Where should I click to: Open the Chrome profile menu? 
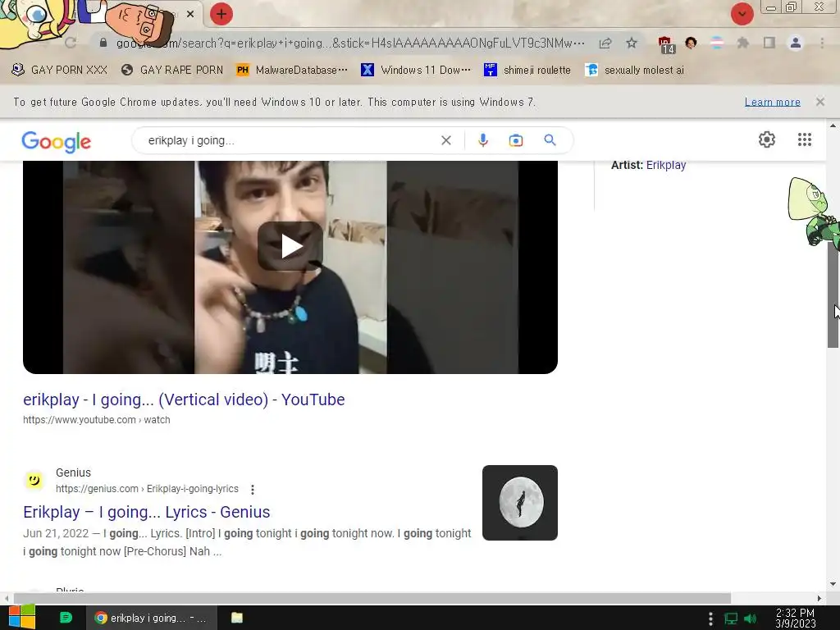pyautogui.click(x=796, y=43)
